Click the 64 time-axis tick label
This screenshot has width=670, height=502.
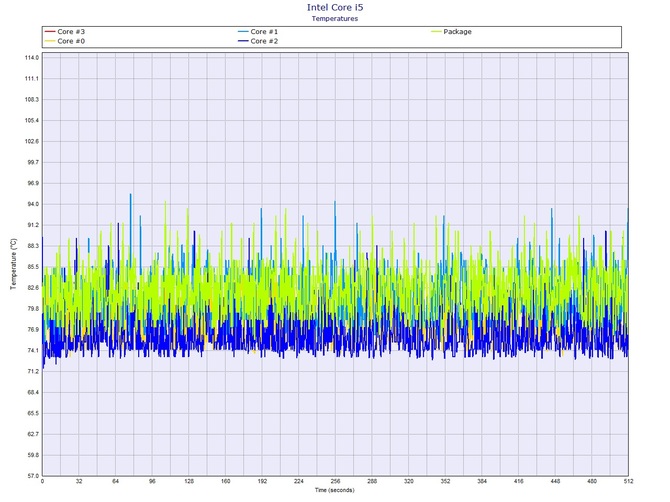click(x=115, y=481)
